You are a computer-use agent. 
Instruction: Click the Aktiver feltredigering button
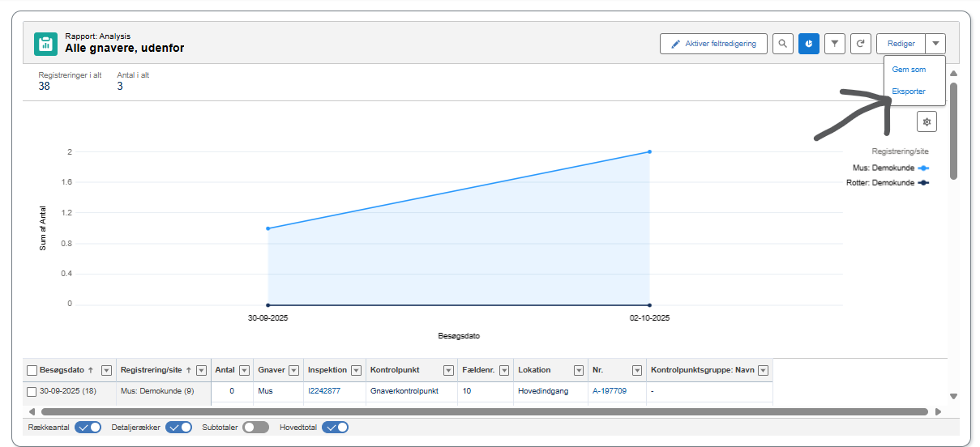(713, 44)
